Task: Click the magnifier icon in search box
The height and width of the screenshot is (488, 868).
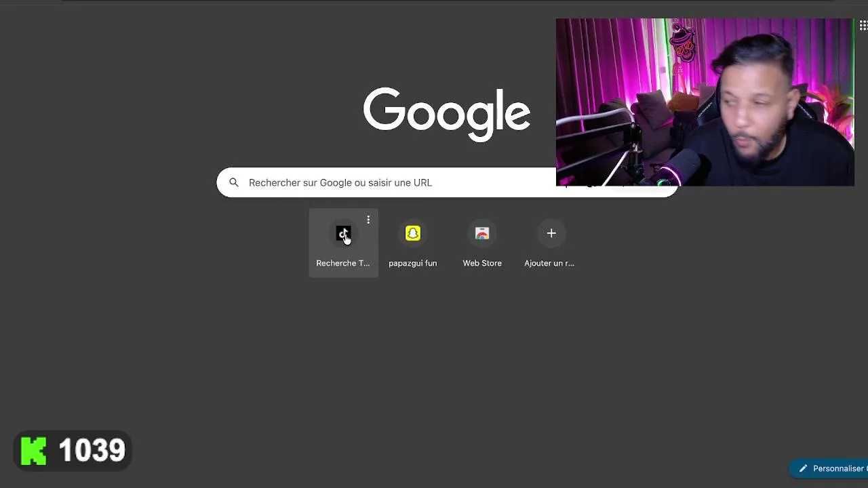Action: pyautogui.click(x=234, y=182)
